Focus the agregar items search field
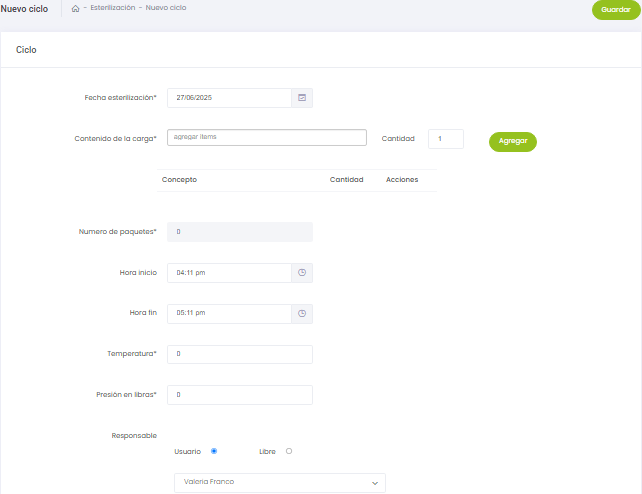This screenshot has height=494, width=642. [267, 138]
